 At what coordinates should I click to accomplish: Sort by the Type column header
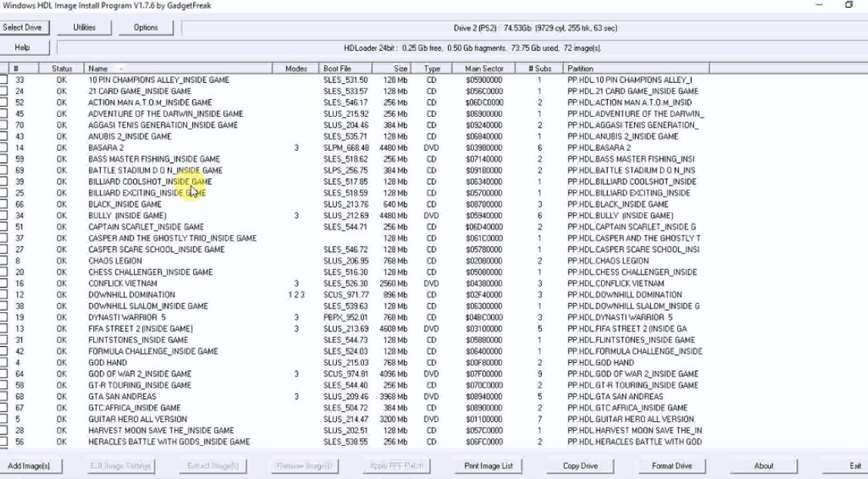click(431, 68)
